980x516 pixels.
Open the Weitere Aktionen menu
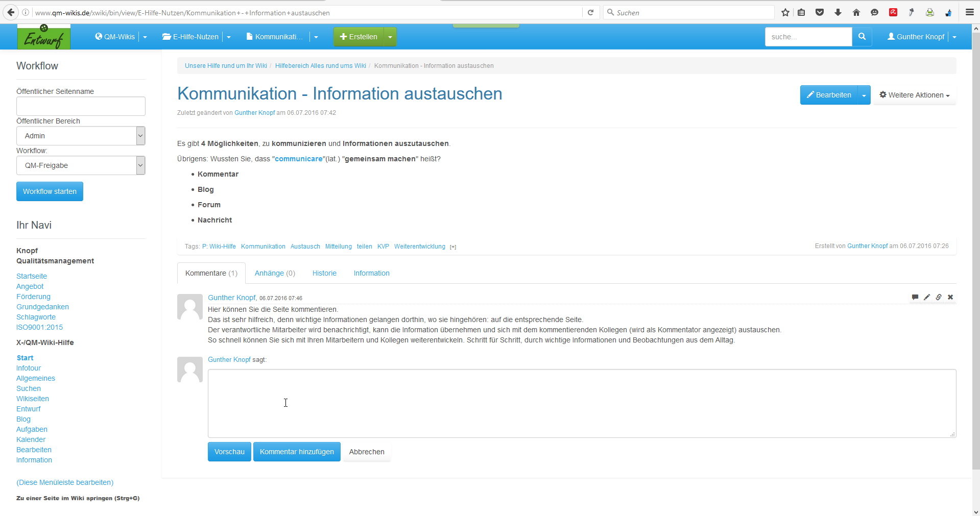coord(914,95)
